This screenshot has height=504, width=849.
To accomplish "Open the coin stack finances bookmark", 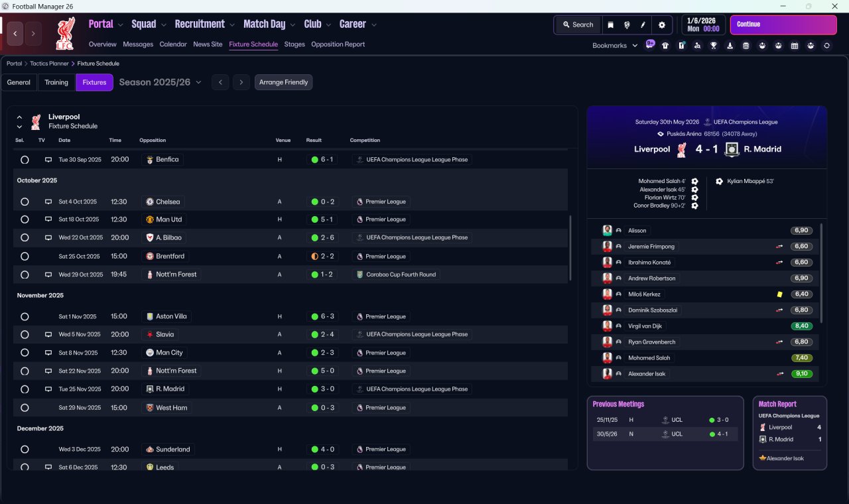I will [746, 46].
